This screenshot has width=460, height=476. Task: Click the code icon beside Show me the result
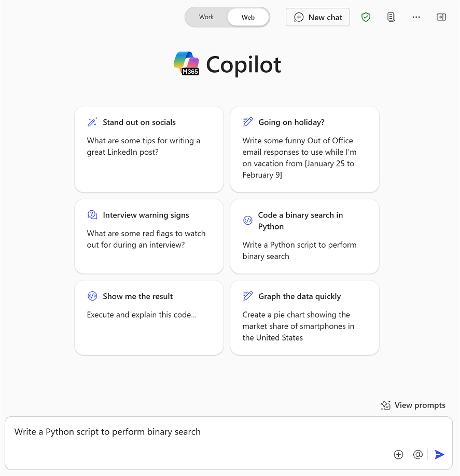[x=92, y=296]
